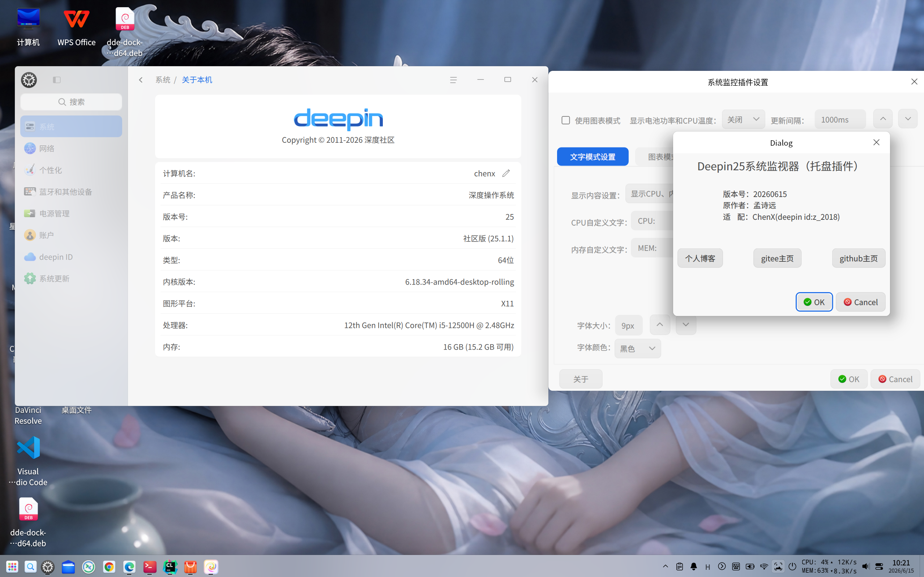Launch Chrome from the dock
924x577 pixels.
pos(109,567)
